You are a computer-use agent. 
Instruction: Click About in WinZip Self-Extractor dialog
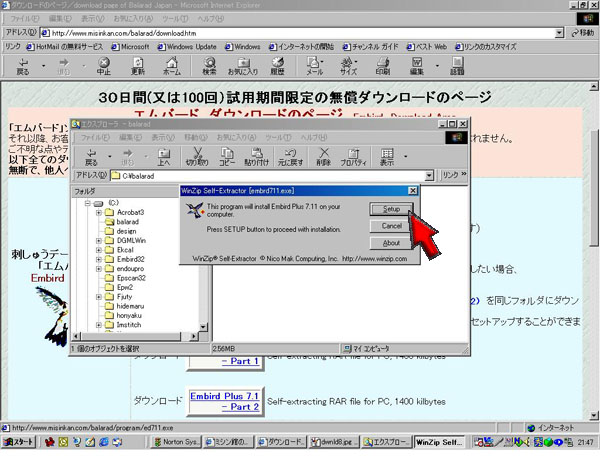pos(391,243)
